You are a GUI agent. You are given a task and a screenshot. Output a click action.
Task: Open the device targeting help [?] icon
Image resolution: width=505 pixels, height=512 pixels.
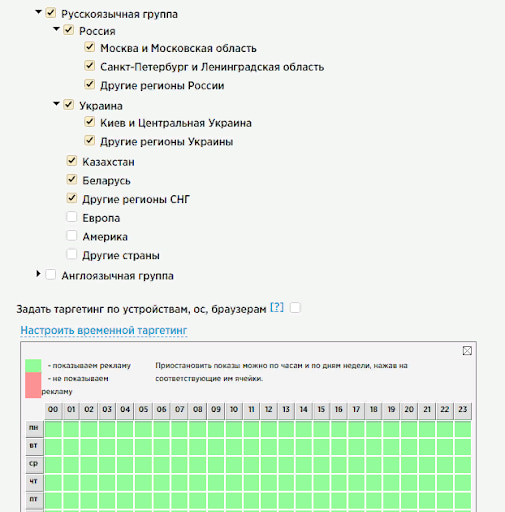pos(277,307)
